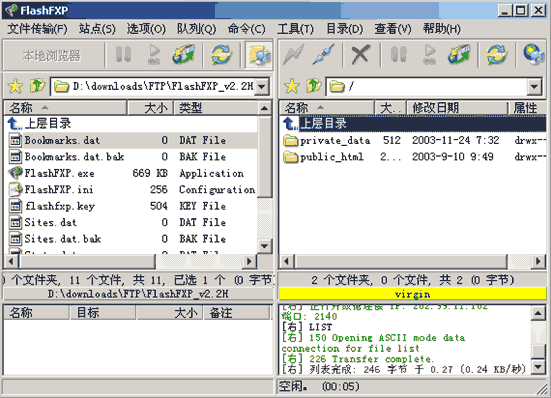Image resolution: width=551 pixels, height=398 pixels.
Task: Open the remote path dropdown arrow
Action: (x=534, y=86)
